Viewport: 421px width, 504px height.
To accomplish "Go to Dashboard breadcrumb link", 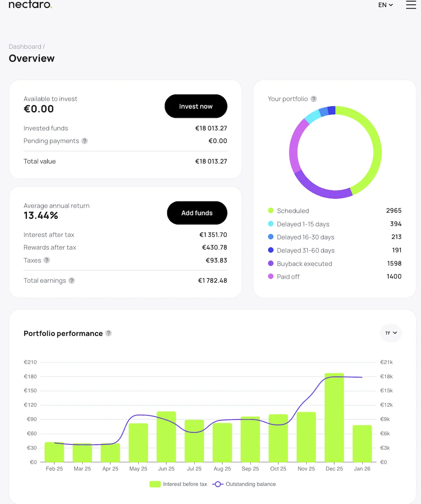I will tap(25, 47).
